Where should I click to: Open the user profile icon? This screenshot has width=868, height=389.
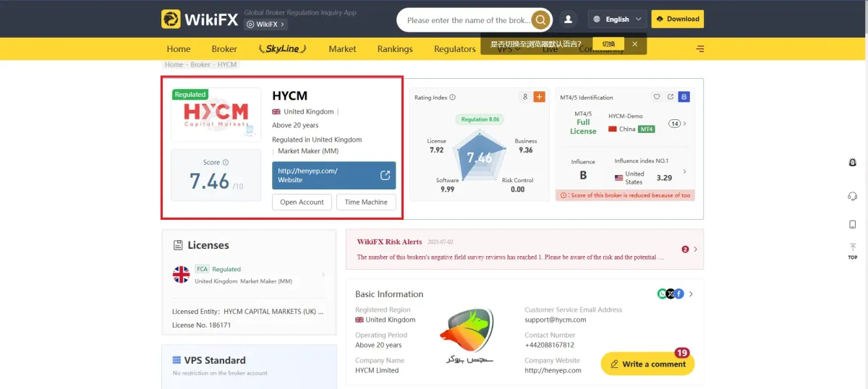[x=569, y=20]
